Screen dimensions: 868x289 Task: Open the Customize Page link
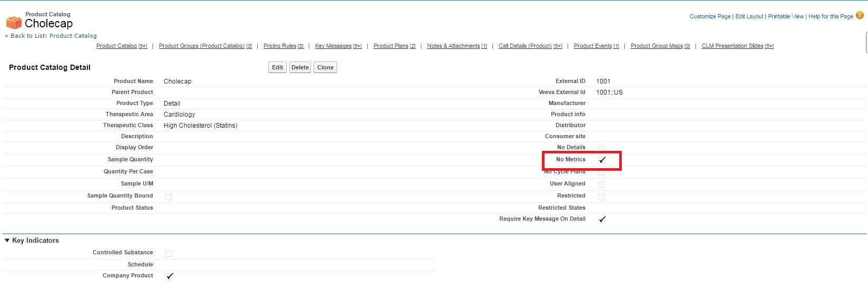(x=710, y=16)
